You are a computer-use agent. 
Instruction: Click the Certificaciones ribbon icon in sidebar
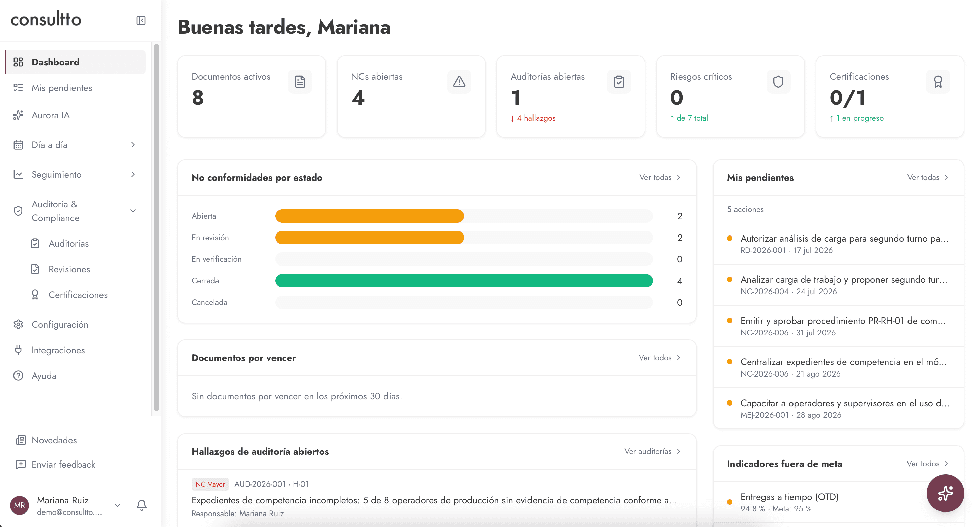35,295
